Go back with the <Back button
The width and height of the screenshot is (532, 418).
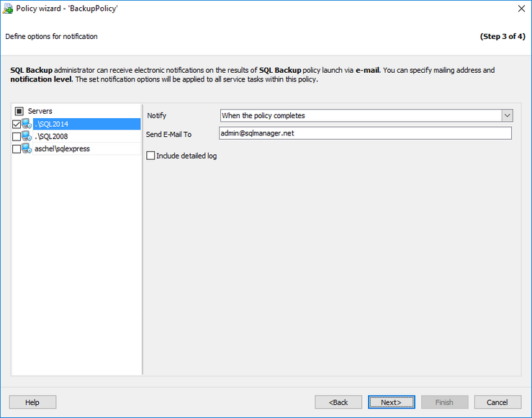tap(338, 402)
